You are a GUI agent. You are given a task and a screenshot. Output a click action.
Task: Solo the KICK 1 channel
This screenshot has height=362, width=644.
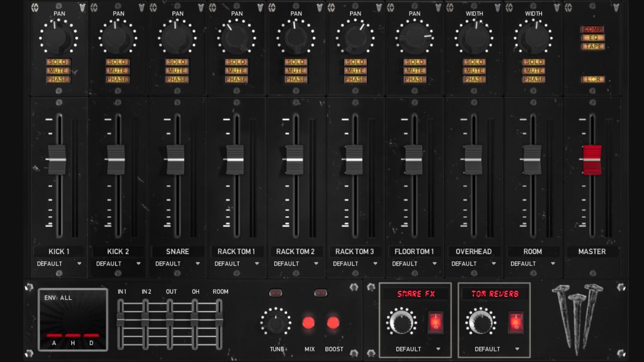tap(59, 62)
